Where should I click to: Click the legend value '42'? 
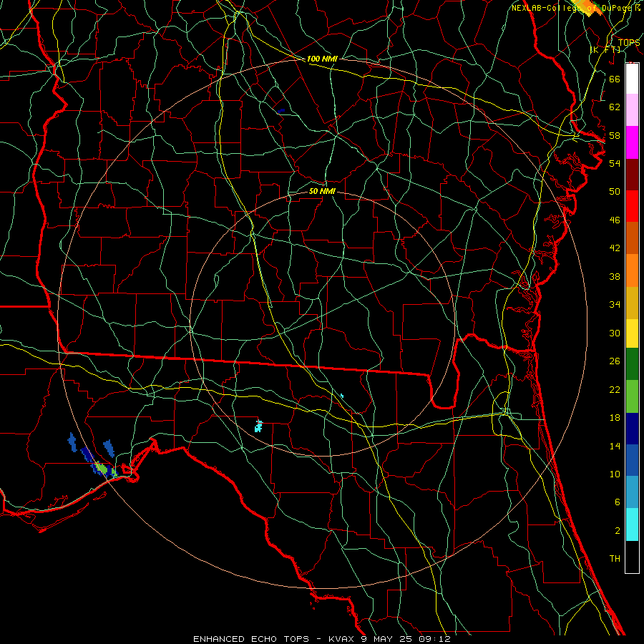615,248
